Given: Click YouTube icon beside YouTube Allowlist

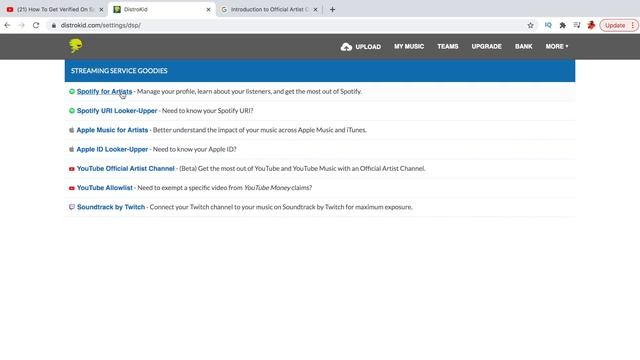Looking at the screenshot, I should point(72,188).
